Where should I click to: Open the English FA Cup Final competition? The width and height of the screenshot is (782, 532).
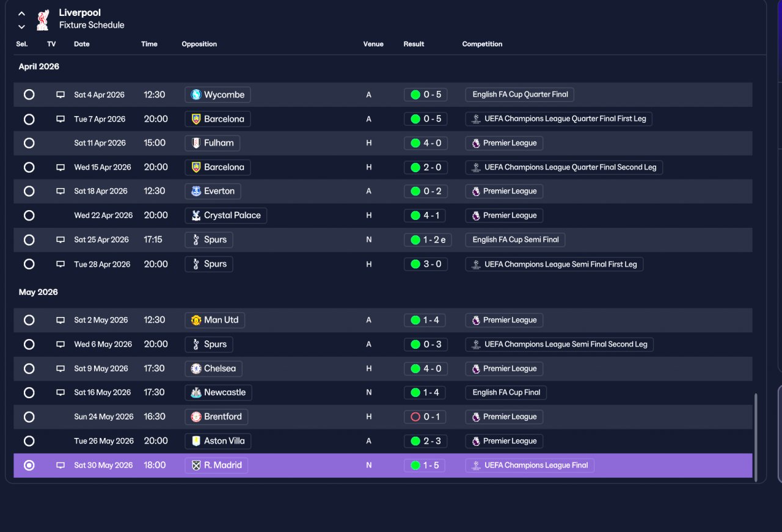click(x=506, y=393)
